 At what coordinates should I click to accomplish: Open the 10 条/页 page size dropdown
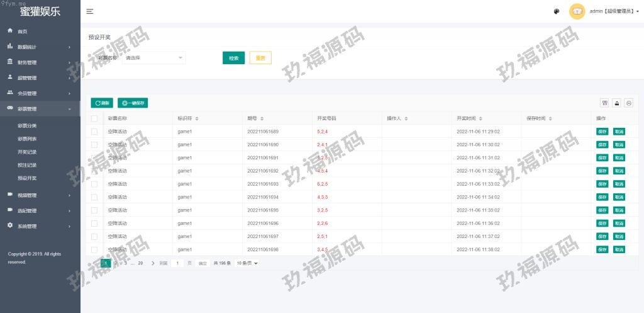(247, 263)
